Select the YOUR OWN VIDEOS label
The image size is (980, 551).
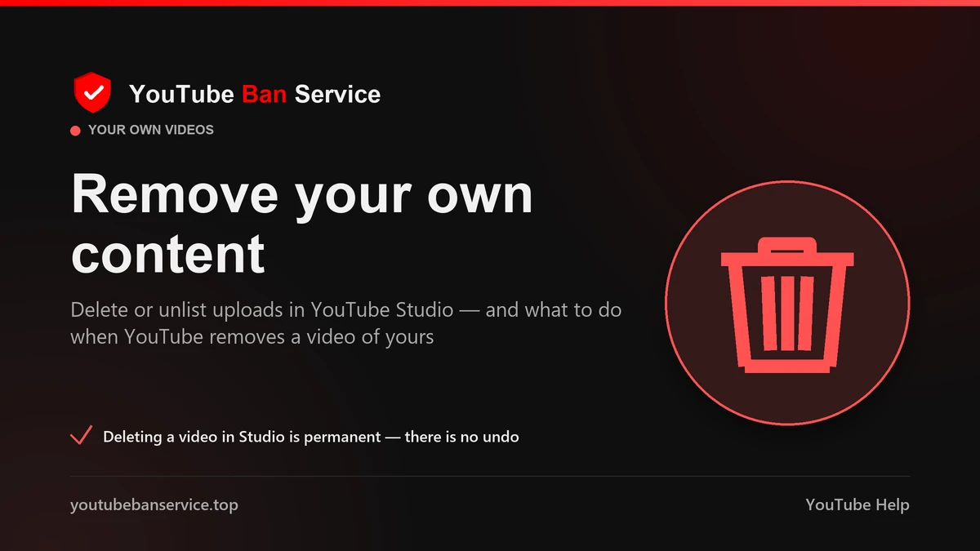coord(151,130)
